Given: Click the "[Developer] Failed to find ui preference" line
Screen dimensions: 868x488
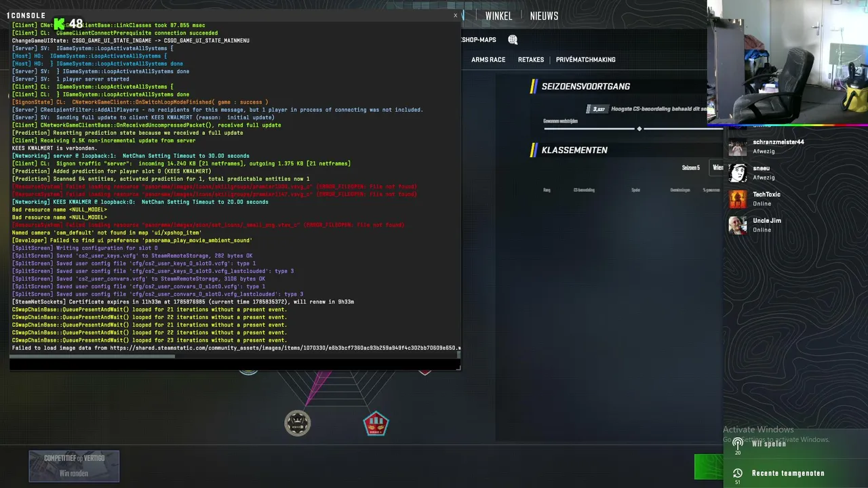Looking at the screenshot, I should [132, 240].
